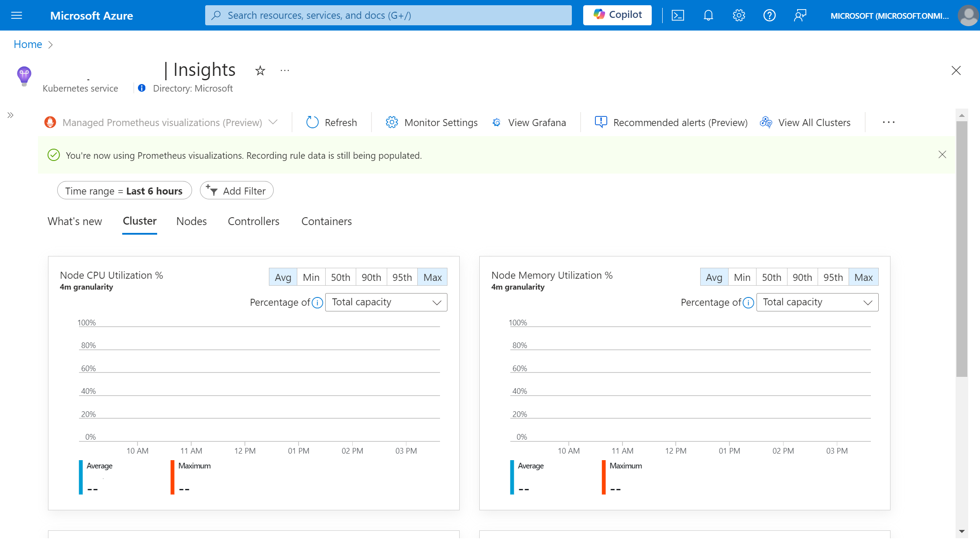The image size is (980, 550).
Task: Expand the Managed Prometheus visualizations dropdown
Action: tap(274, 123)
